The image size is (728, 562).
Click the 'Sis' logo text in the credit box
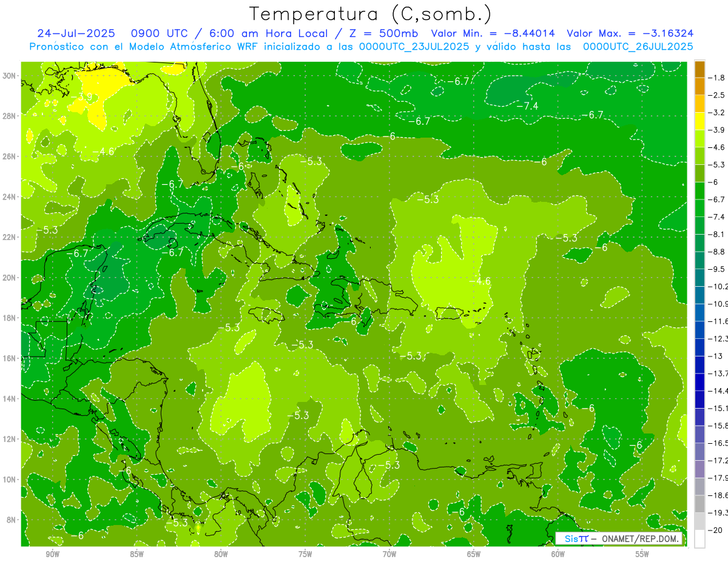(x=571, y=539)
